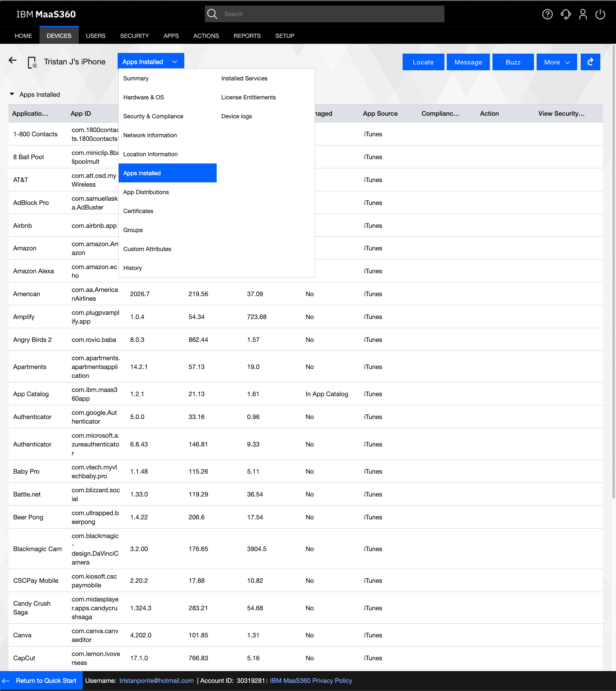Select History menu item
This screenshot has width=616, height=691.
168,268
